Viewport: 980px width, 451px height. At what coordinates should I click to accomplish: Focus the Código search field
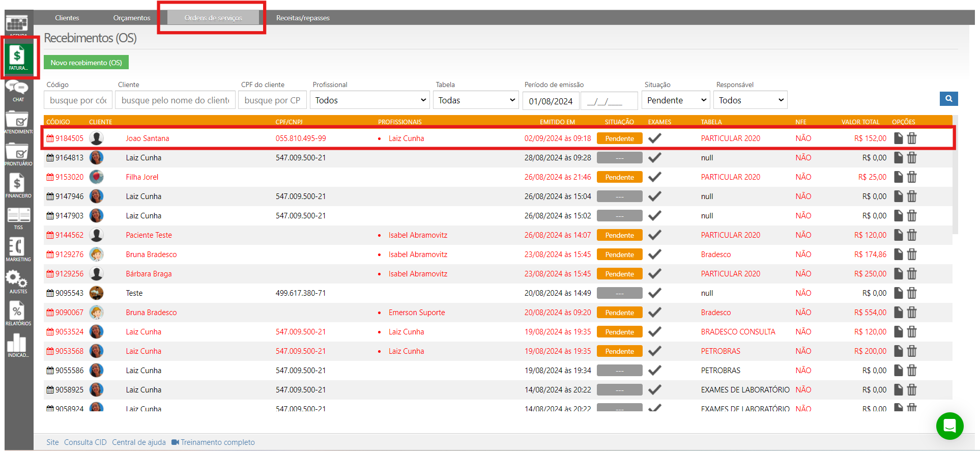tap(78, 100)
